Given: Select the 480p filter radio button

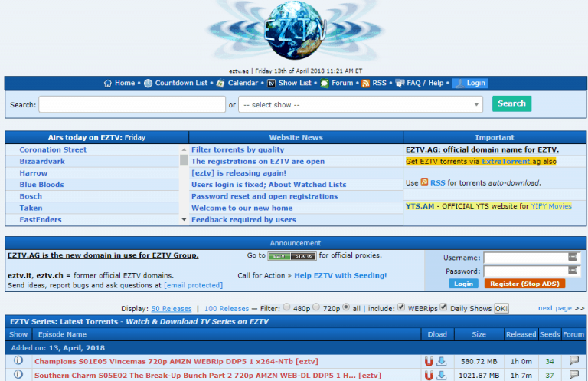Looking at the screenshot, I should pos(286,307).
